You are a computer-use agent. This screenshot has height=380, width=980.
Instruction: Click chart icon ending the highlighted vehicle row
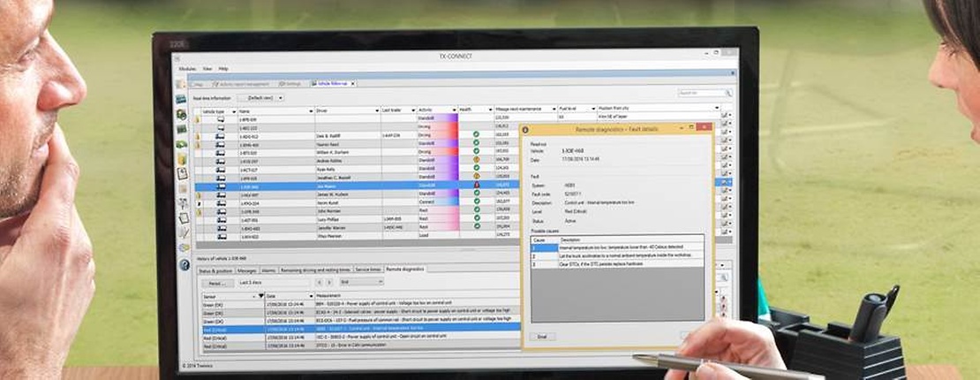(726, 181)
